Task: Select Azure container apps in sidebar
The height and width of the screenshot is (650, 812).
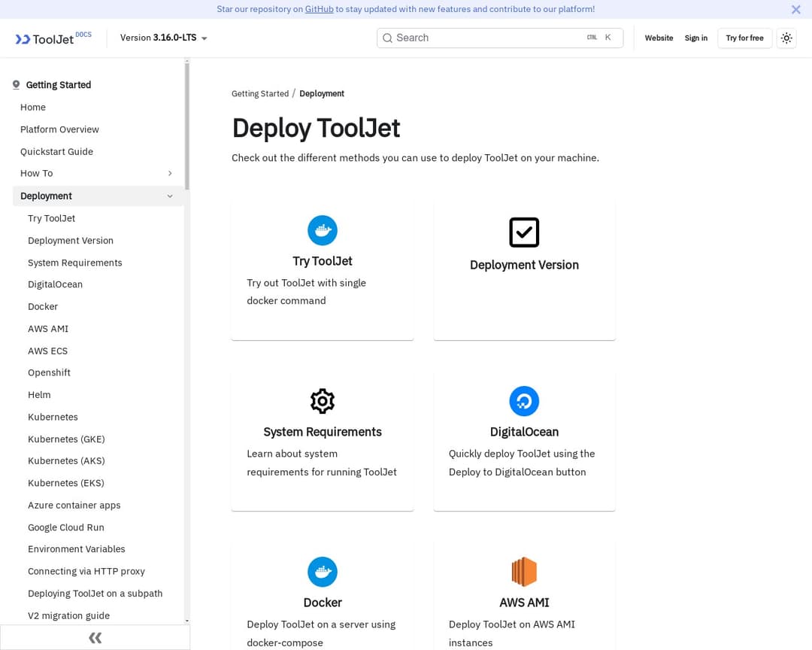Action: pos(74,506)
